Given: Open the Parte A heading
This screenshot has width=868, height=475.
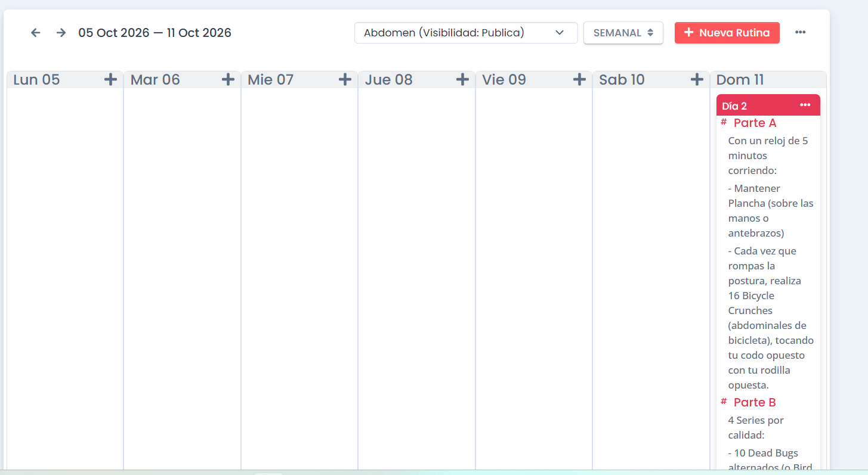Looking at the screenshot, I should [x=755, y=123].
